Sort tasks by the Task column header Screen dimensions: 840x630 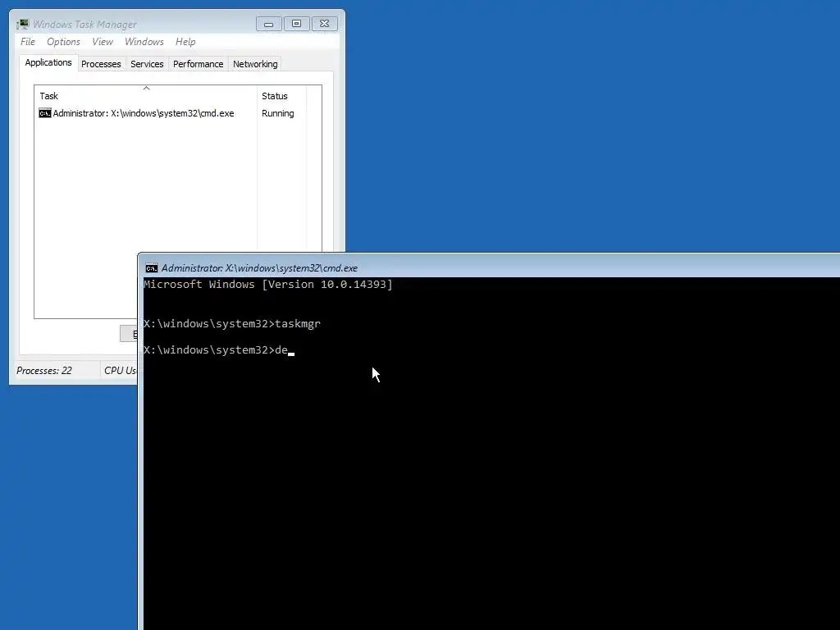click(146, 96)
